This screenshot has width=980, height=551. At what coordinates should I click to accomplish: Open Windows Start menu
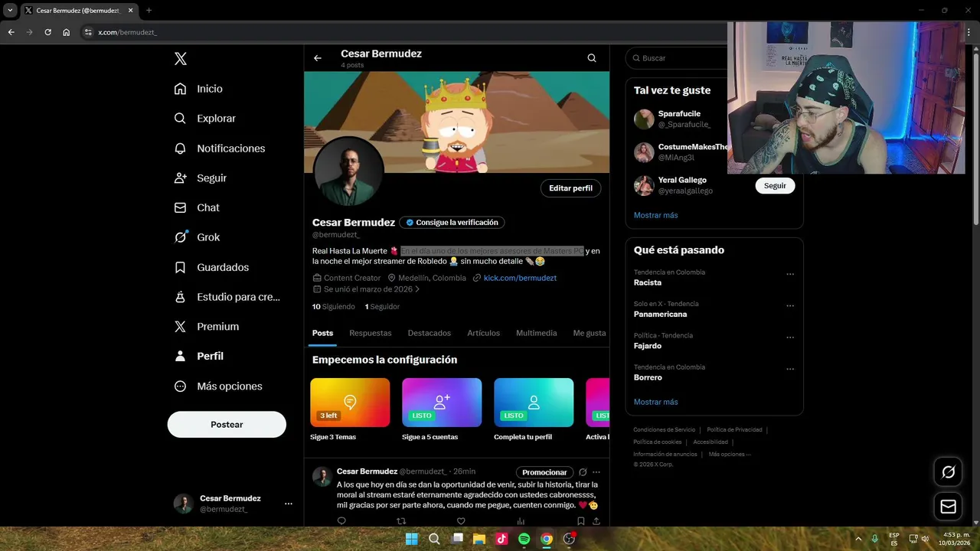pos(411,539)
